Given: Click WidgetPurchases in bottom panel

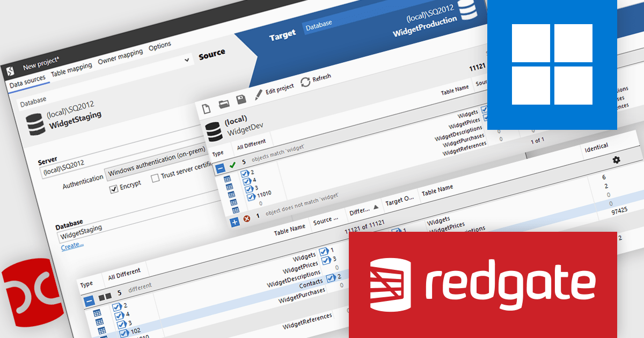Looking at the screenshot, I should point(302,296).
